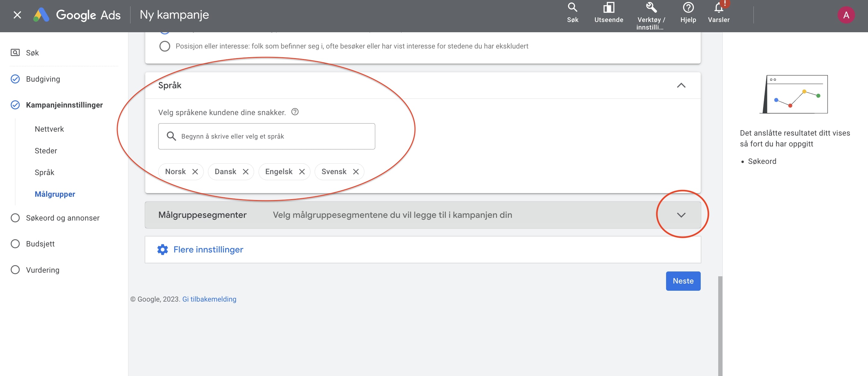Open the Varsler notification bell

(x=719, y=8)
